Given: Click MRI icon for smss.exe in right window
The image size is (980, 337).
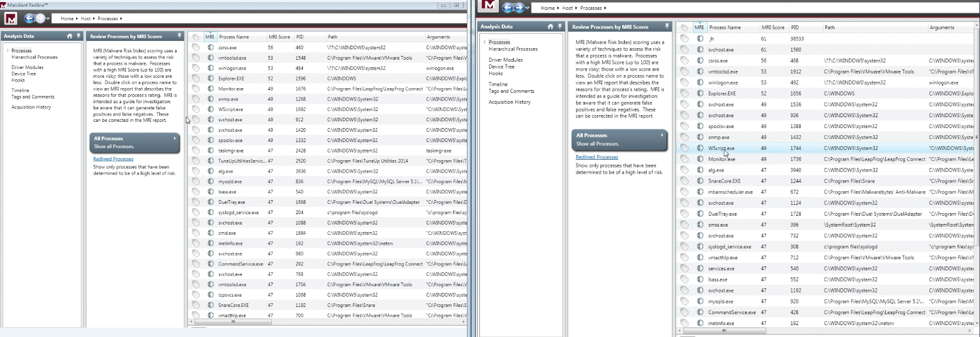Looking at the screenshot, I should tap(700, 224).
